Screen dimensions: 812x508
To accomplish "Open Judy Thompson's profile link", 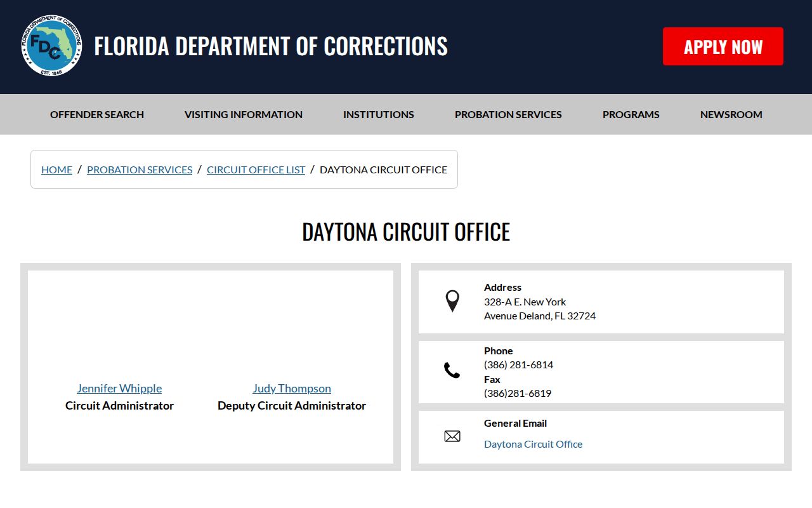I will click(292, 388).
